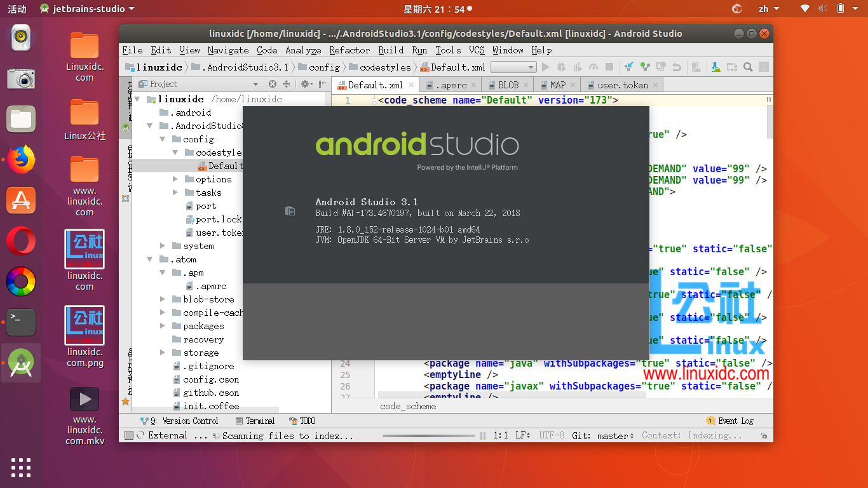868x488 pixels.
Task: Open the jetbrains-studio app menu in top bar
Action: tap(87, 9)
